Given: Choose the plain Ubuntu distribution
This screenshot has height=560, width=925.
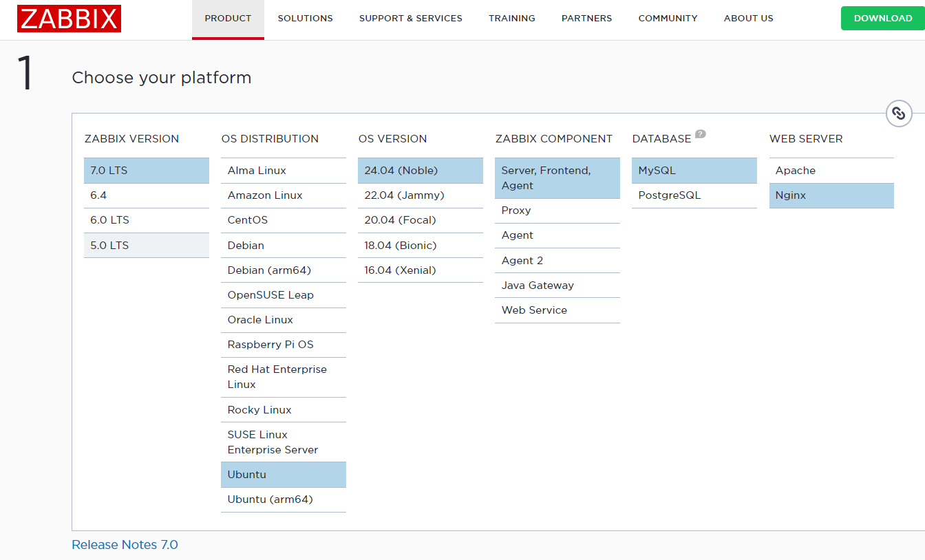Looking at the screenshot, I should coord(284,475).
